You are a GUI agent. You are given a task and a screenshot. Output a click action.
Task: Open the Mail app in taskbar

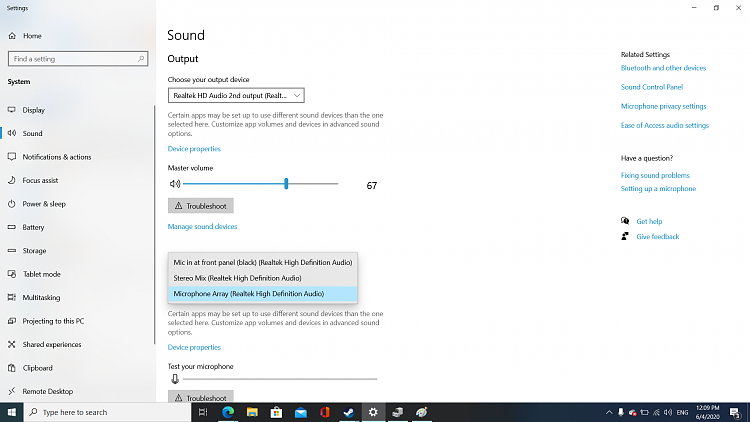click(301, 412)
